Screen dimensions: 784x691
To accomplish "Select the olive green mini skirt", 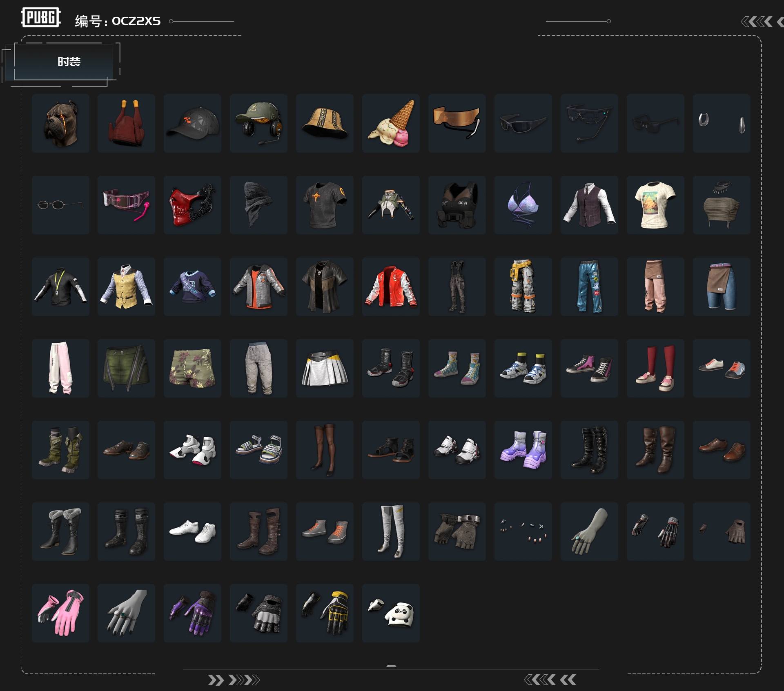I will (126, 368).
